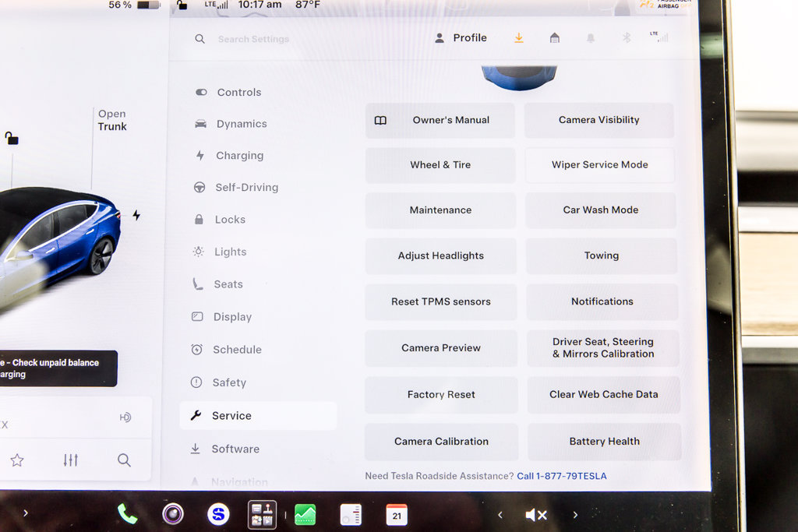Open the Schedule settings menu
This screenshot has width=798, height=532.
pos(226,350)
